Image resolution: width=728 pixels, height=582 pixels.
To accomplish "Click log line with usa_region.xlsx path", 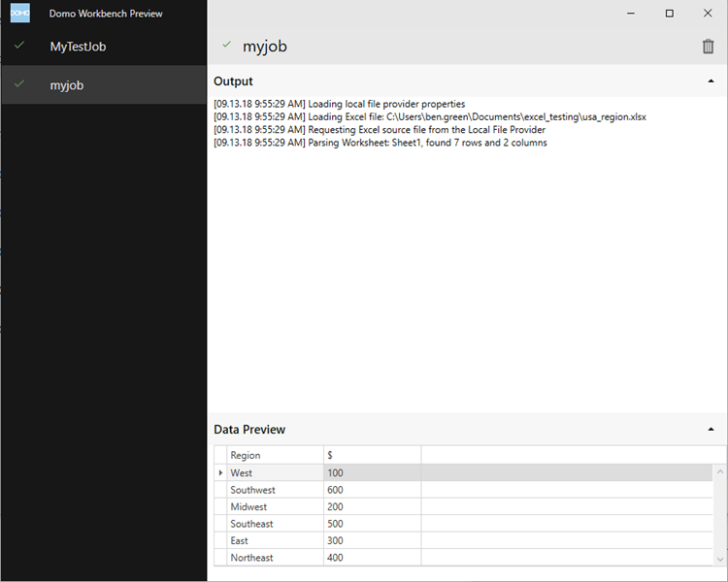I will (x=430, y=117).
